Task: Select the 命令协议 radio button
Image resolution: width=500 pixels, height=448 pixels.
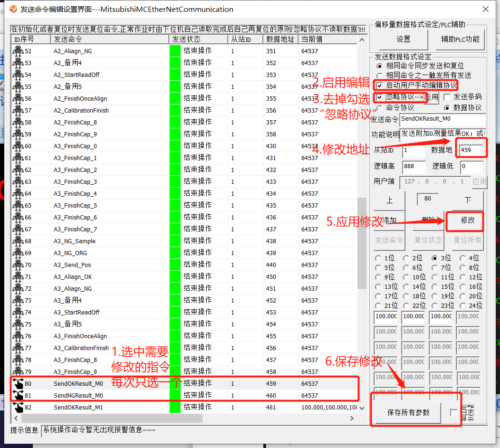Action: click(379, 108)
